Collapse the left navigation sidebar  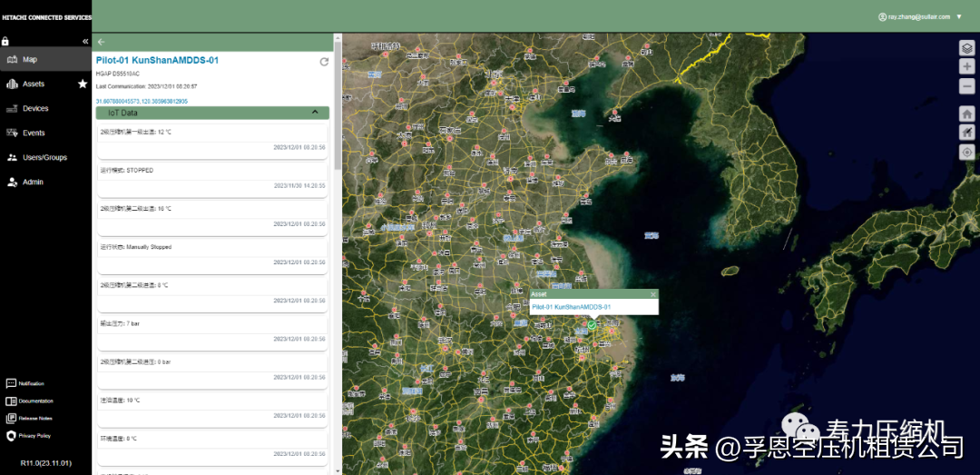coord(85,41)
